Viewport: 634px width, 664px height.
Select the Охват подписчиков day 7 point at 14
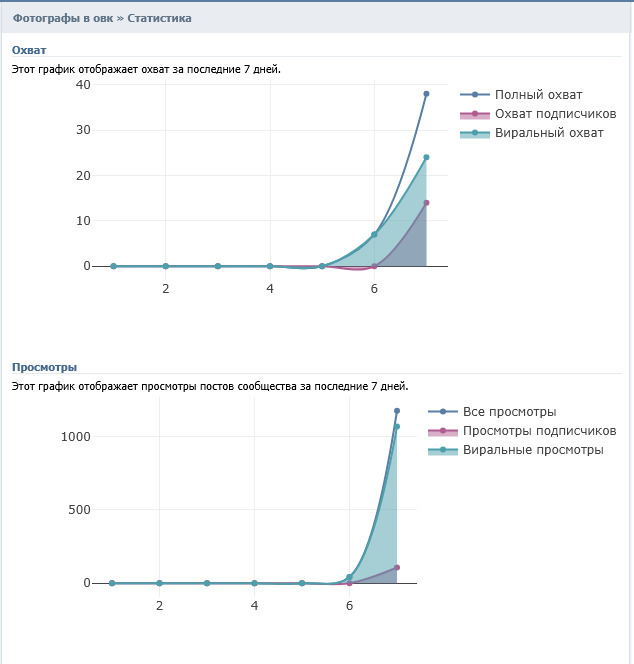(426, 203)
